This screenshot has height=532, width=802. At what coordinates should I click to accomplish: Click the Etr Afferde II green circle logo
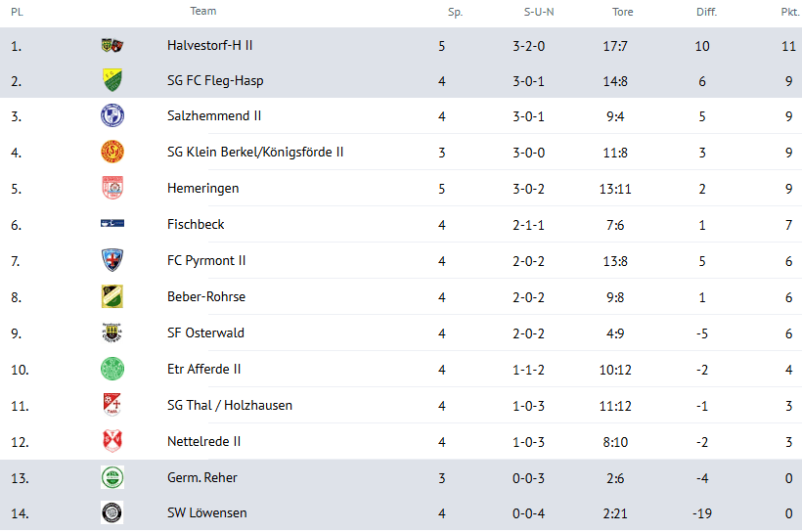(x=112, y=369)
